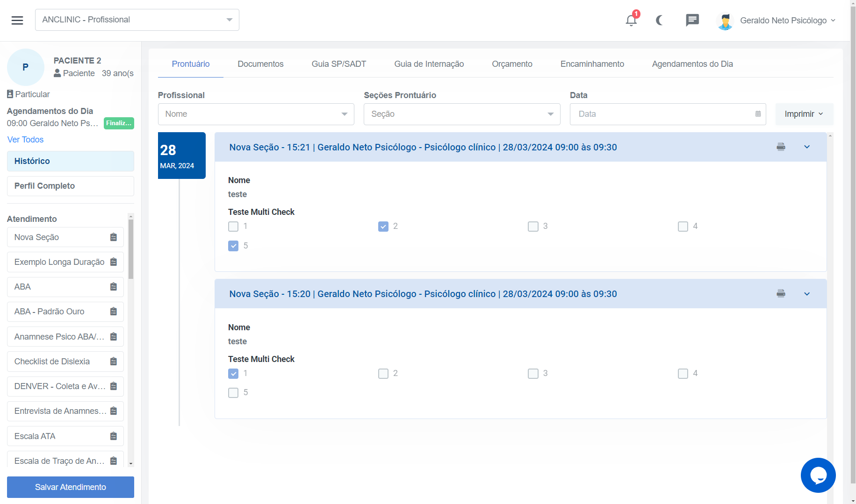The image size is (856, 504).
Task: Toggle checkbox 3 in 15:20 section
Action: 533,374
